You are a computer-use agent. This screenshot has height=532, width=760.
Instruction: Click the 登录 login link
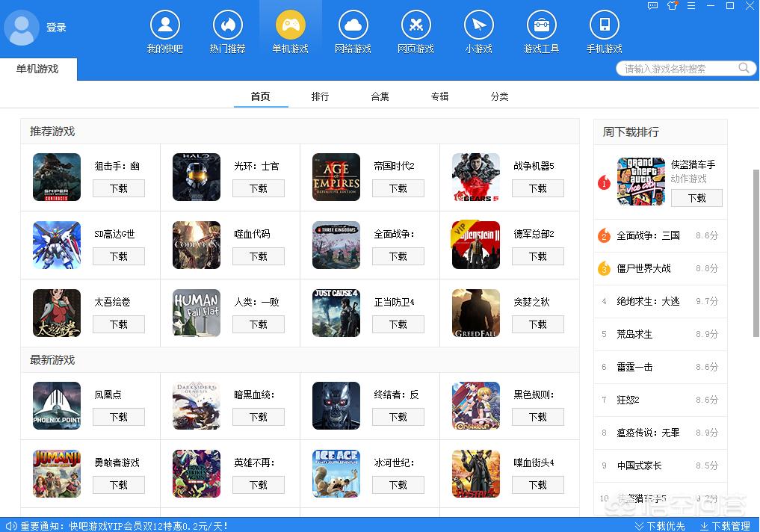click(x=56, y=28)
